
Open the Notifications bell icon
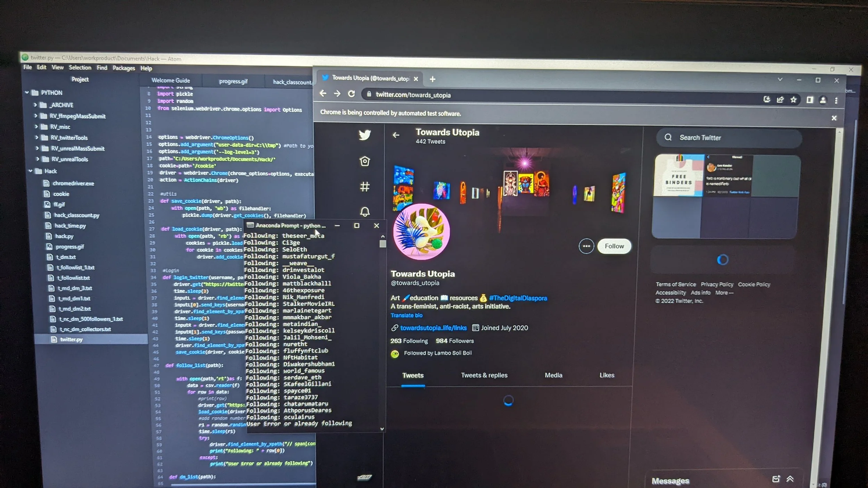point(365,212)
